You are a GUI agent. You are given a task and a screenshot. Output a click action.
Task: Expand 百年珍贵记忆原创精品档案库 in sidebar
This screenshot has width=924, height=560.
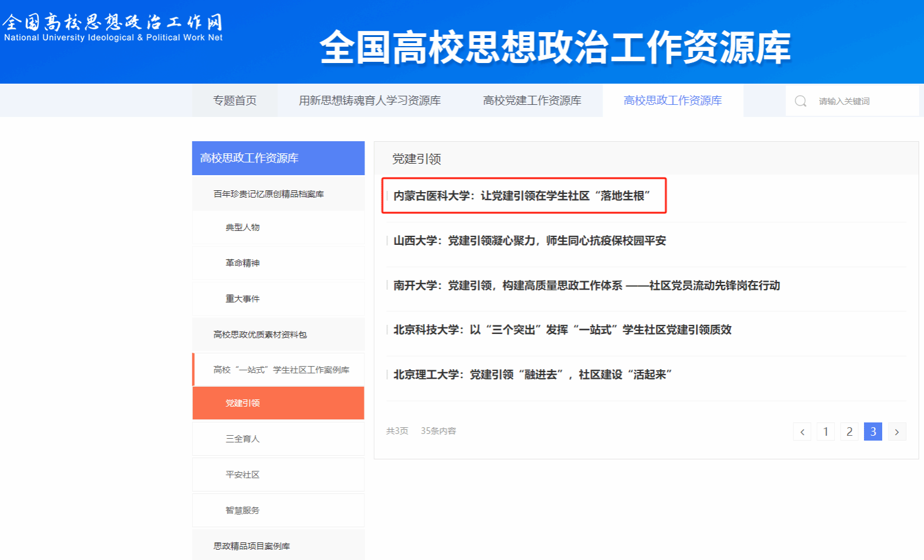(269, 194)
